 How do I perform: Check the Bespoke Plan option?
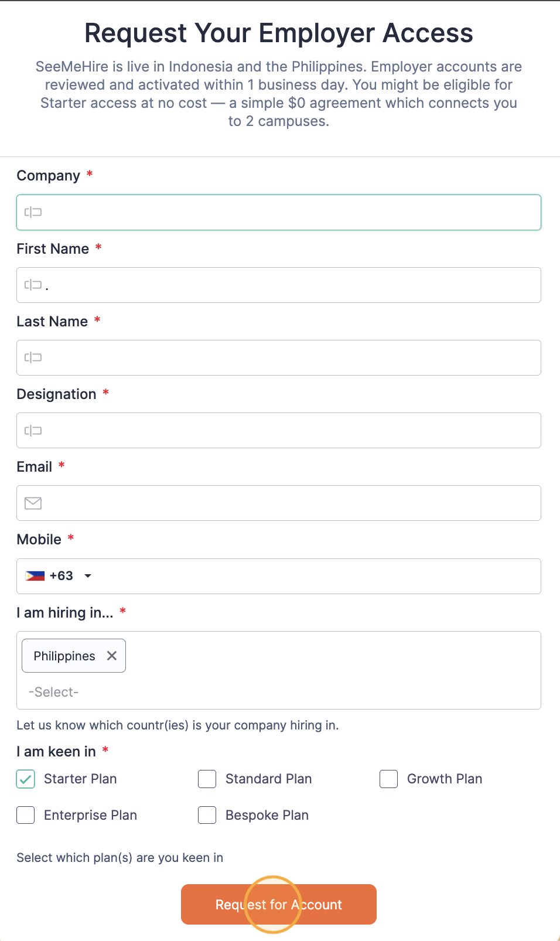click(207, 815)
